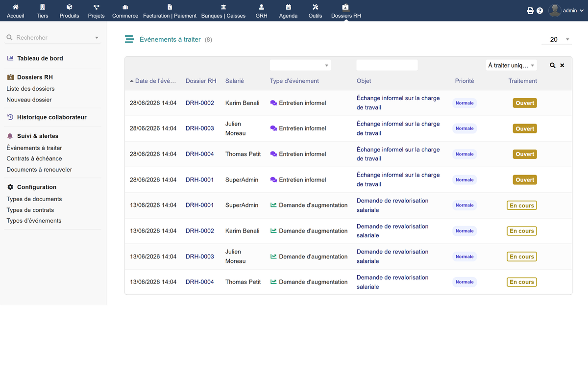Open the Tiers module icon
The image size is (588, 384).
pyautogui.click(x=42, y=7)
